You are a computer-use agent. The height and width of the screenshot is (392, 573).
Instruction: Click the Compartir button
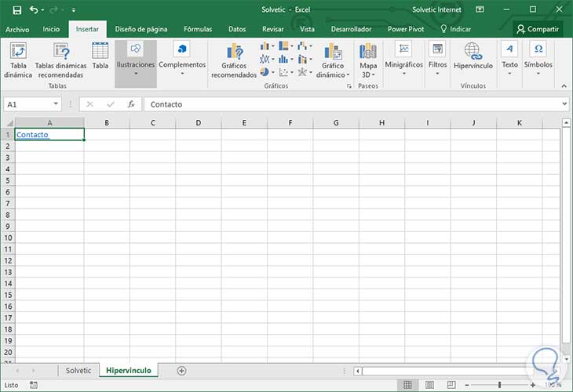(538, 29)
